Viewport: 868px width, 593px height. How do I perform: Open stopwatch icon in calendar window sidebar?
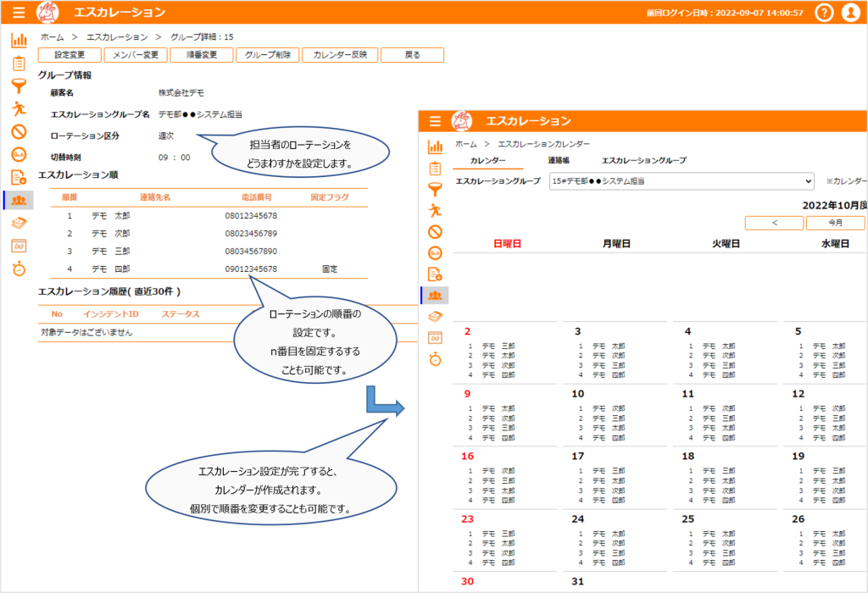435,359
